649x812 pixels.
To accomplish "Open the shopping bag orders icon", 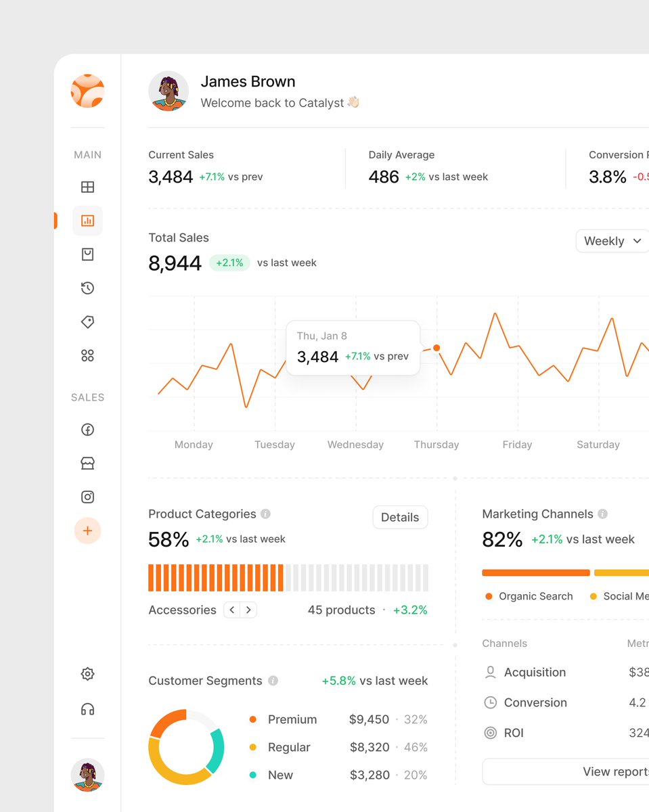I will pos(87,254).
